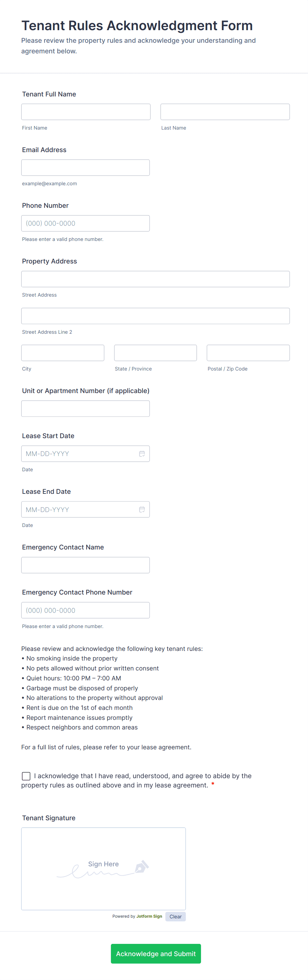
Task: Select the Emergency Contact Phone Number field
Action: (85, 610)
